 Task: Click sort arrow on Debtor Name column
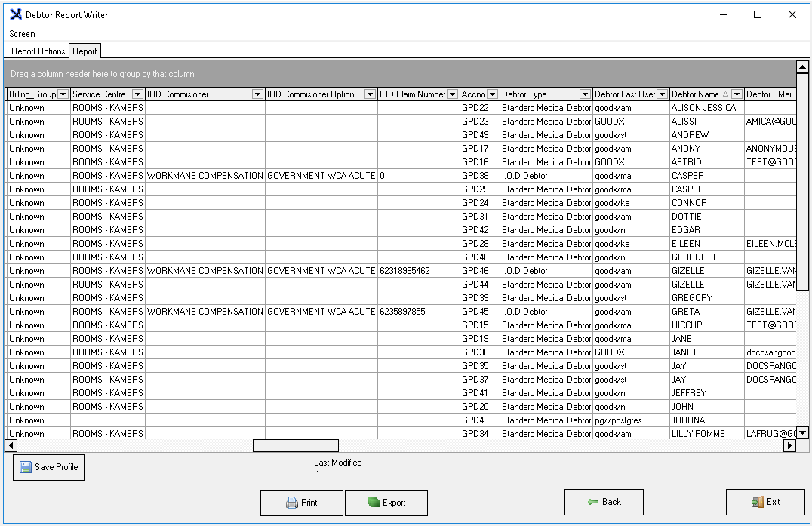[725, 94]
